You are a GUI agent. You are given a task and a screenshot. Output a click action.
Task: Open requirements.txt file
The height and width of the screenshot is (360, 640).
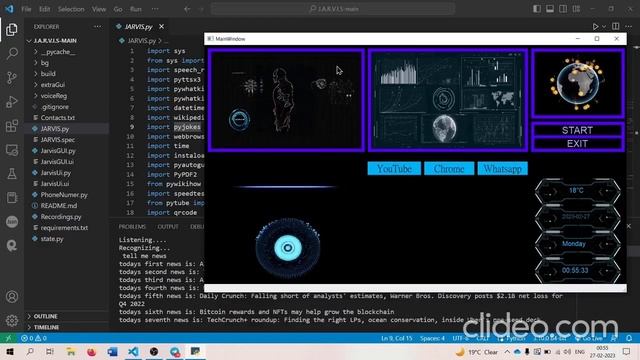point(64,228)
